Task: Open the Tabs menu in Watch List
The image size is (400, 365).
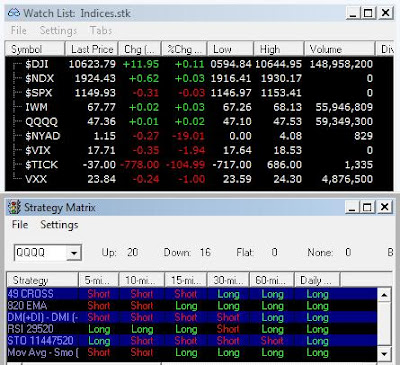Action: click(101, 30)
